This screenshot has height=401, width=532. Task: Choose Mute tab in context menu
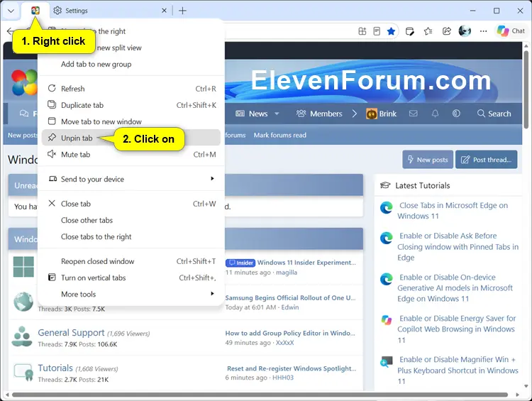point(131,155)
